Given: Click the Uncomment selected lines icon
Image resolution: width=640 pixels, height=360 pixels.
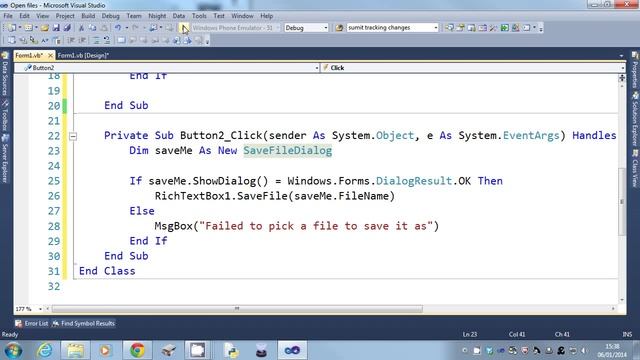Looking at the screenshot, I should point(107,40).
